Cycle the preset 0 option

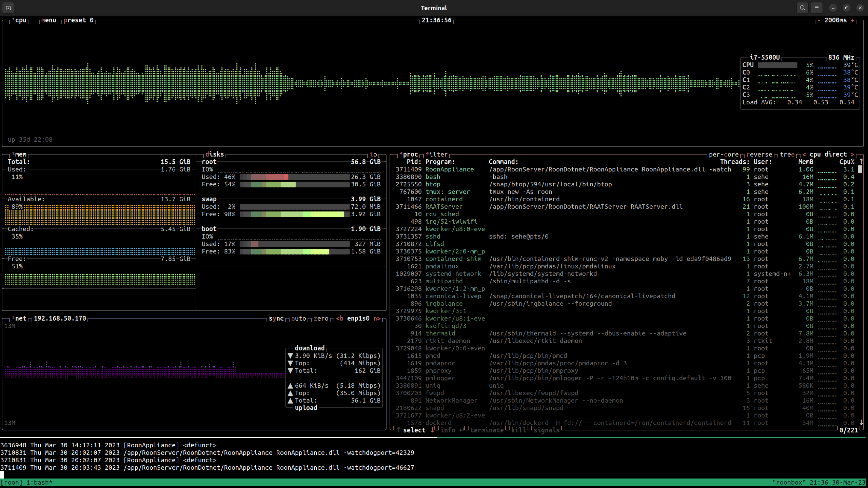(78, 20)
